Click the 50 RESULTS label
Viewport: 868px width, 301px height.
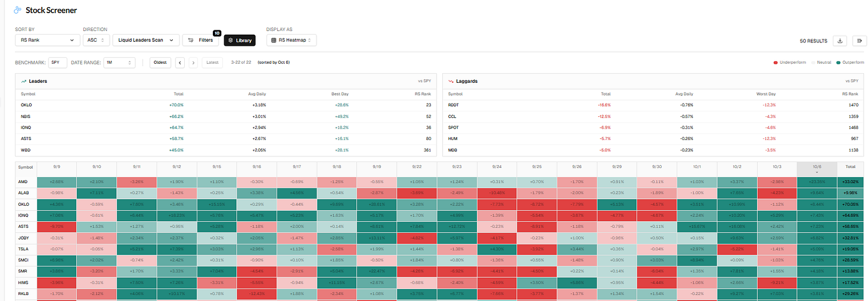[813, 41]
